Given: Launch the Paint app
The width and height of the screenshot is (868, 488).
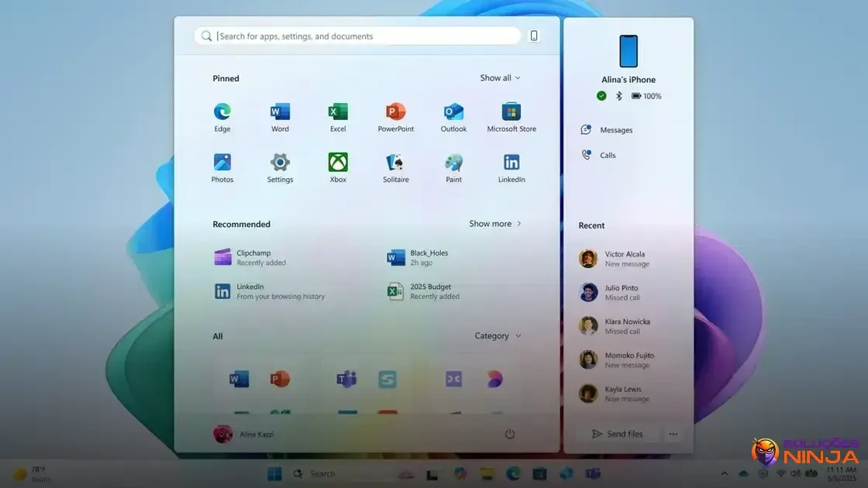Looking at the screenshot, I should tap(453, 167).
